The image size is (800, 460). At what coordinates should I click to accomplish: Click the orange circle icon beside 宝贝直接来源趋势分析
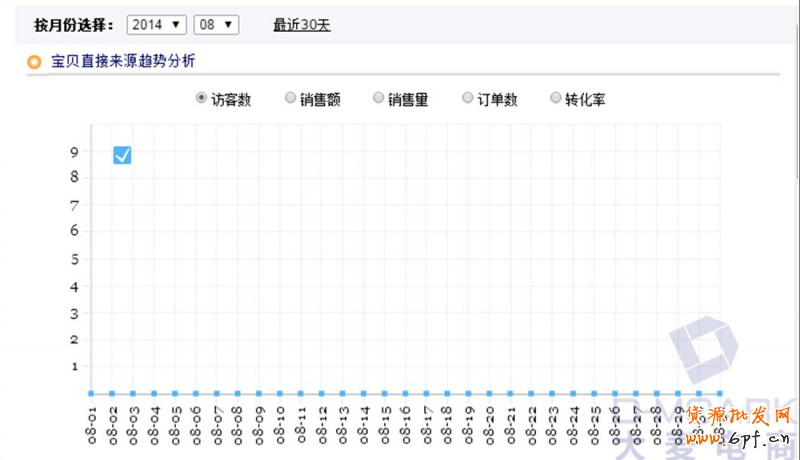tap(35, 63)
